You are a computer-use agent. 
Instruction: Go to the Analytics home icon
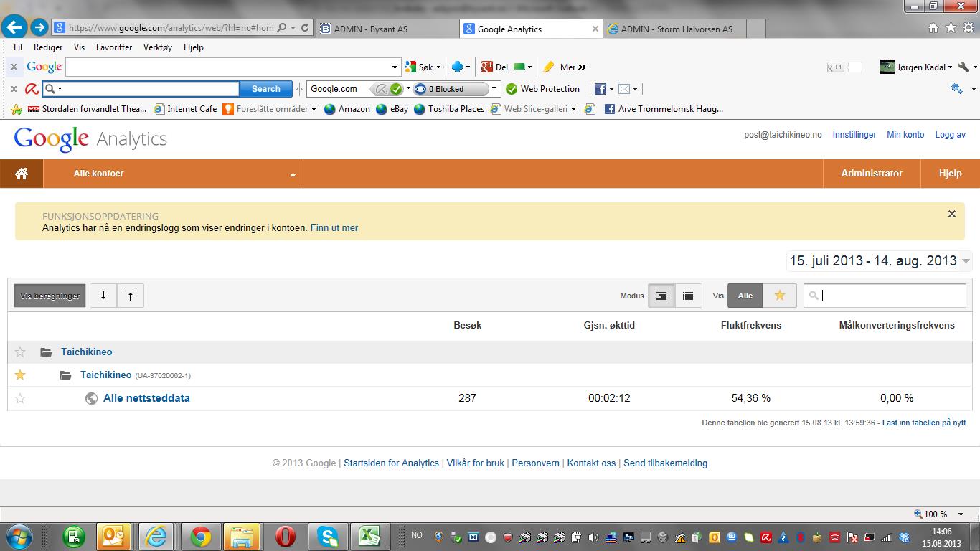point(22,174)
